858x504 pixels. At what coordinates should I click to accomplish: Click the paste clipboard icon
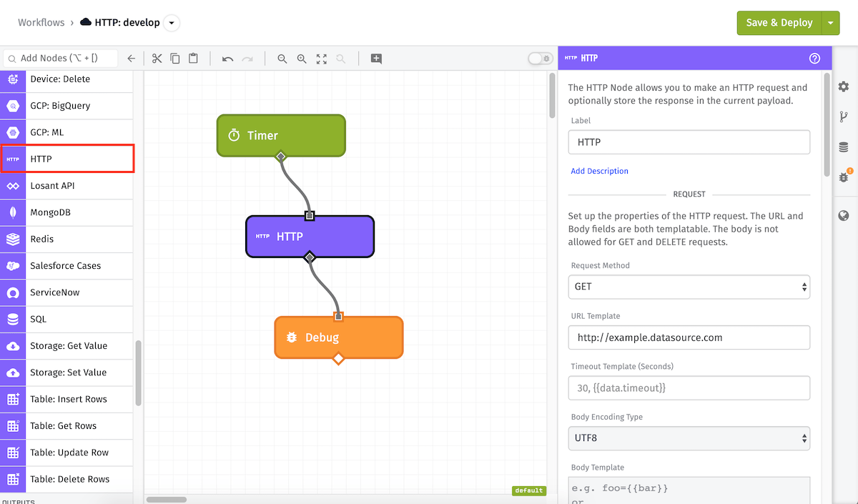pyautogui.click(x=193, y=59)
